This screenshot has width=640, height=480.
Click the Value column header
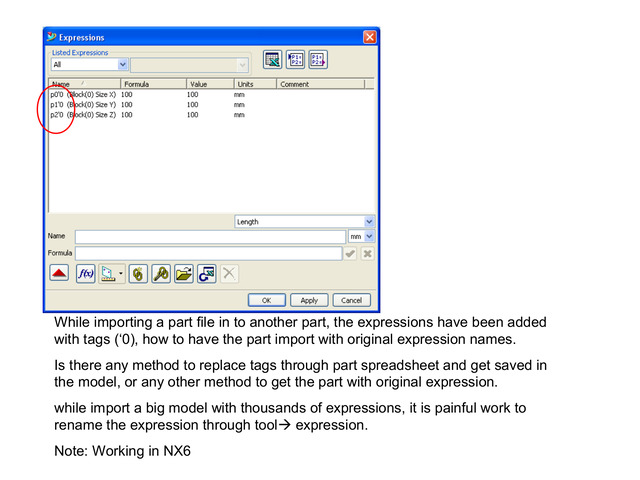click(x=210, y=84)
